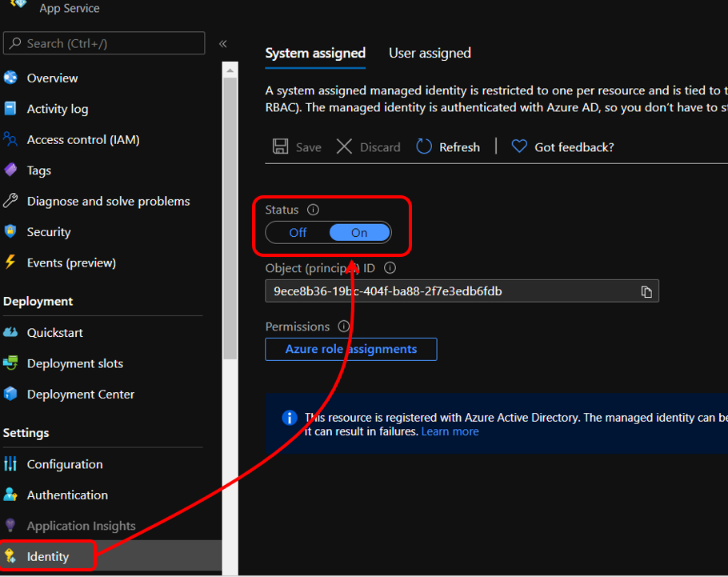Viewport: 728px width, 577px height.
Task: Click the Permissions info icon
Action: coord(343,327)
